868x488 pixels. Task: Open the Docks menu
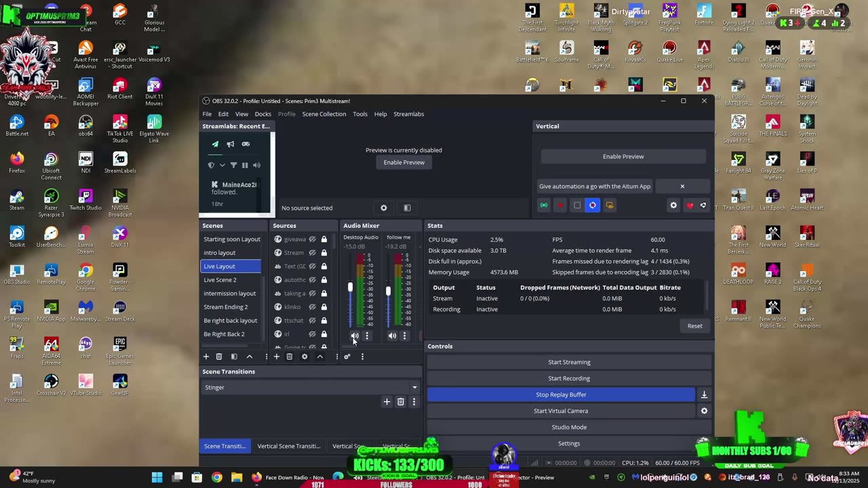coord(263,114)
